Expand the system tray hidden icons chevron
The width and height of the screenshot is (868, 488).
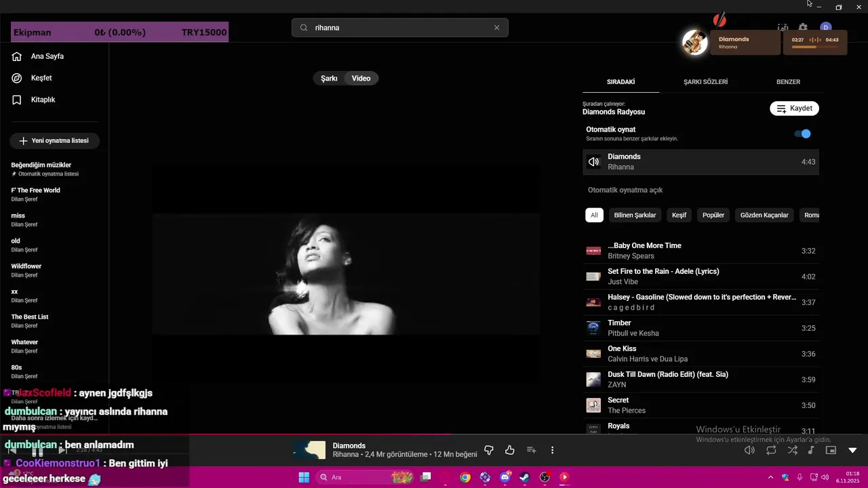(770, 477)
